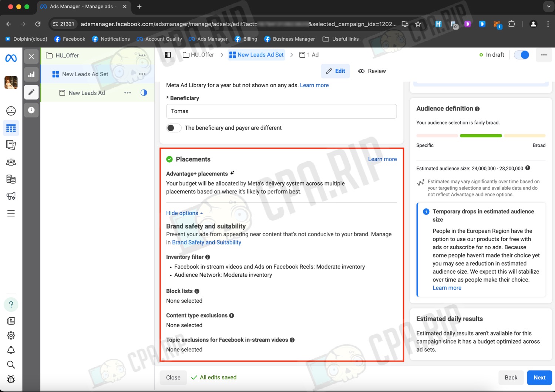Select New Leads Ad Set breadcrumb

click(x=257, y=55)
